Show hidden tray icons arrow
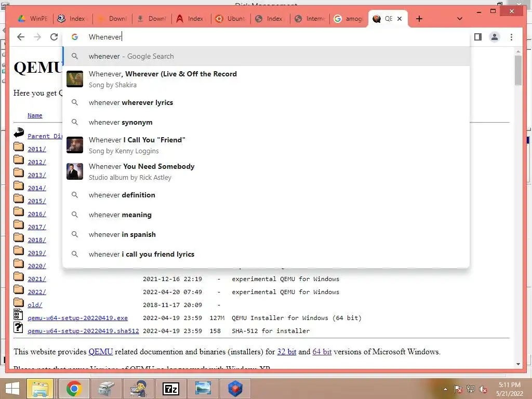The image size is (532, 399). (445, 389)
